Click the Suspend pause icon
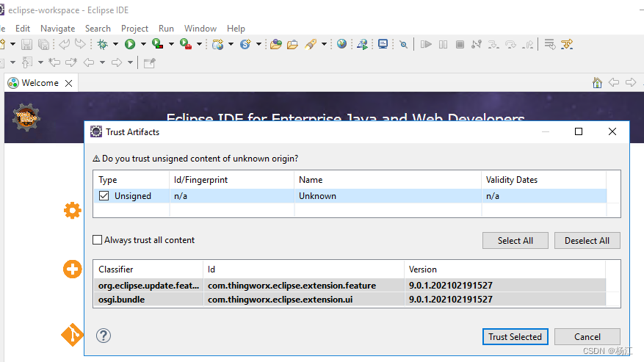The image size is (644, 362). [x=443, y=44]
